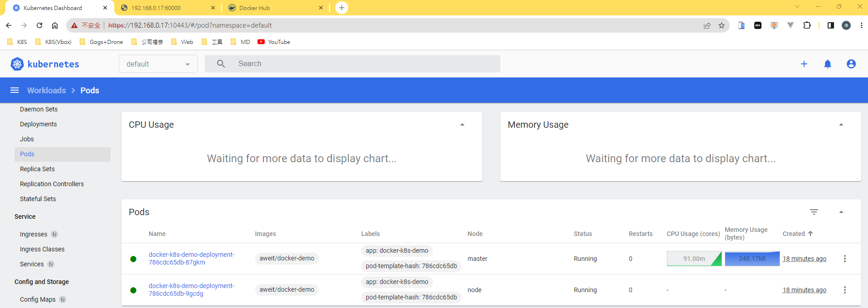This screenshot has width=868, height=308.
Task: Open actions menu for pod 9gcdg
Action: 845,290
